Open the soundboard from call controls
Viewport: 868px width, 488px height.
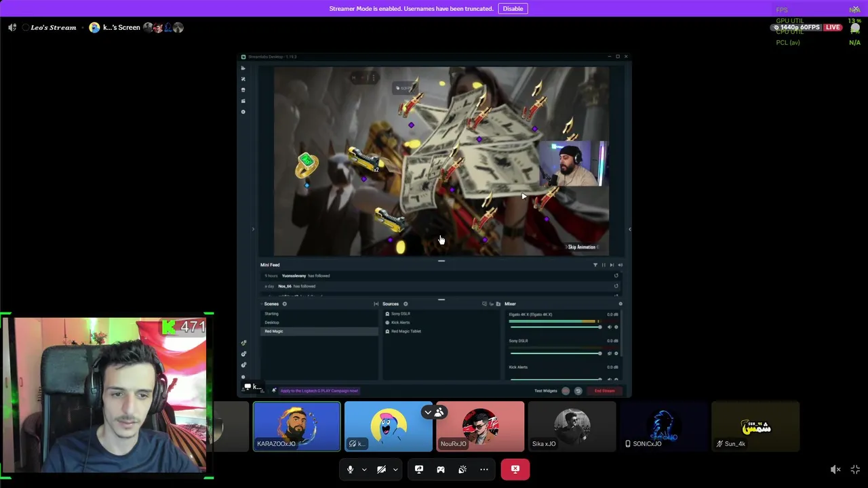462,469
